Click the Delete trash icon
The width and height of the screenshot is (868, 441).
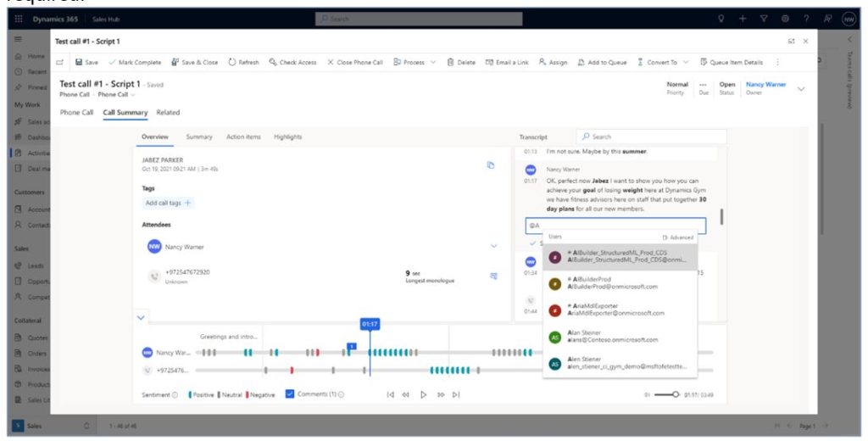450,62
